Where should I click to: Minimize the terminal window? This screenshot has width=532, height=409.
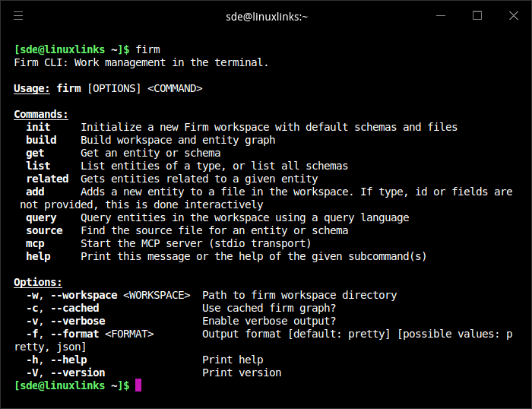pos(441,15)
